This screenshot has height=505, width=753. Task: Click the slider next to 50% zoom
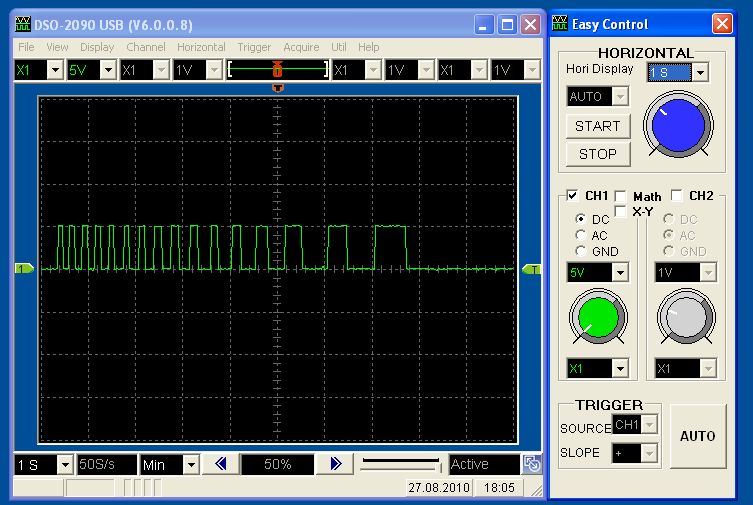click(400, 464)
